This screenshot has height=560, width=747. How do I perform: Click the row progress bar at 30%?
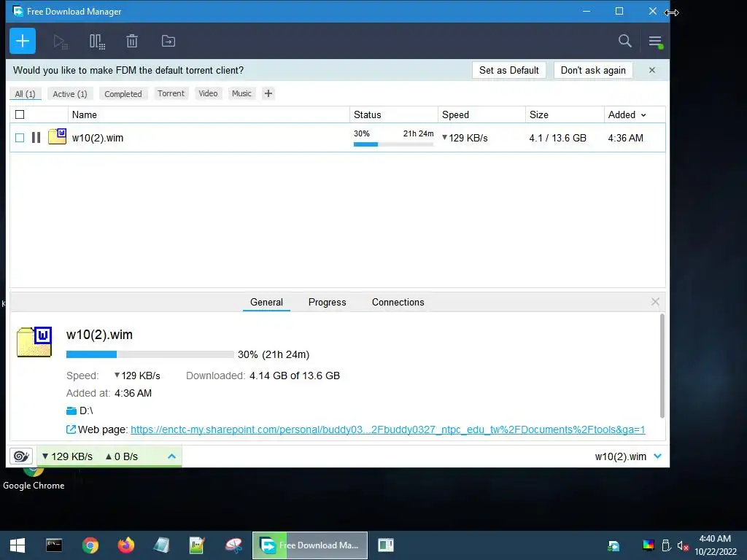(x=393, y=144)
